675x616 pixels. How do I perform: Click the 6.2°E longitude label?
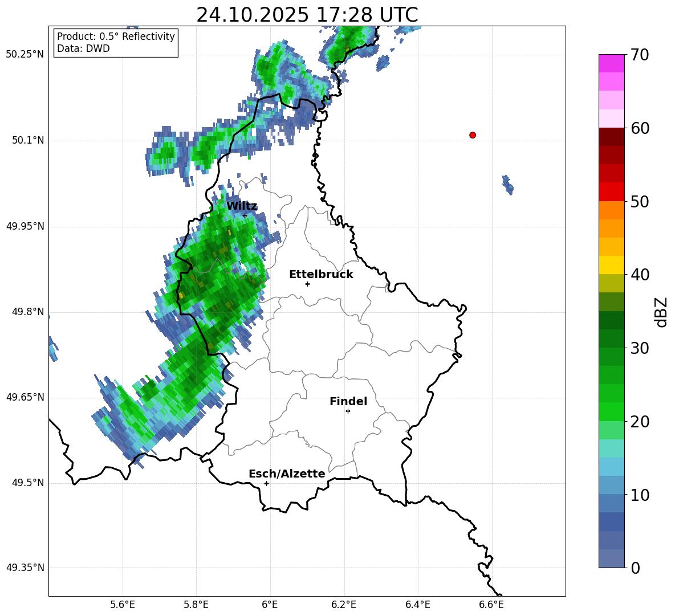coord(344,605)
